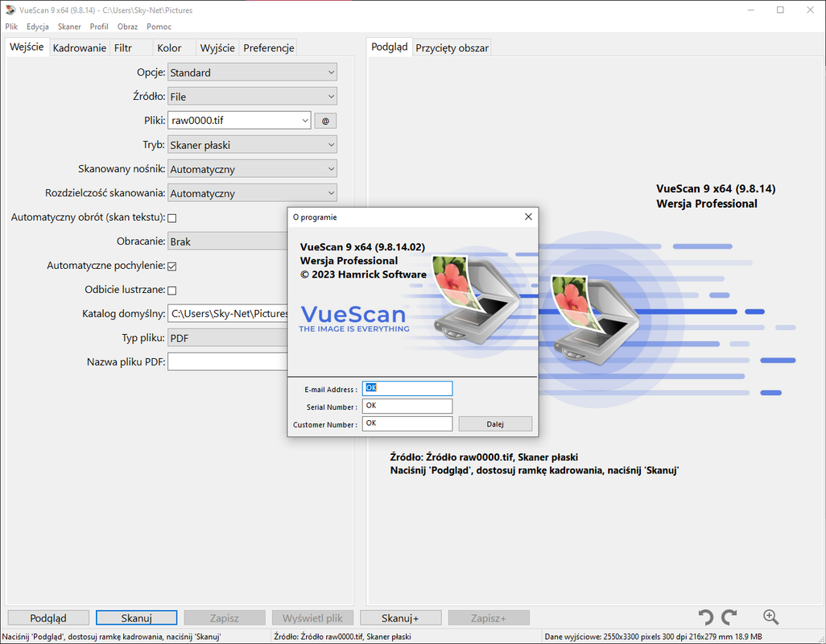
Task: Expand the Źródło dropdown showing File
Action: pyautogui.click(x=252, y=97)
